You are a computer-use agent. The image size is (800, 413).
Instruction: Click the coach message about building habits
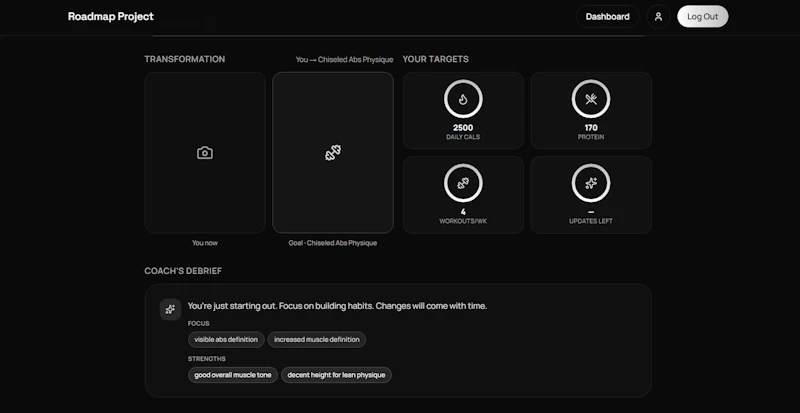[x=337, y=306]
